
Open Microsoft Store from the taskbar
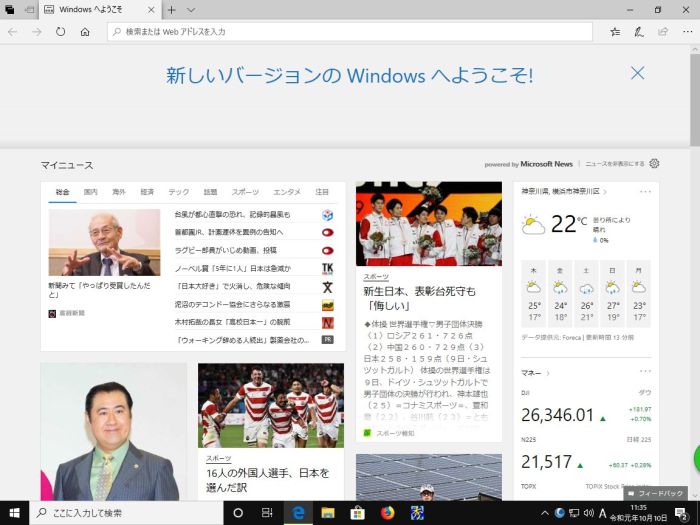(x=357, y=513)
